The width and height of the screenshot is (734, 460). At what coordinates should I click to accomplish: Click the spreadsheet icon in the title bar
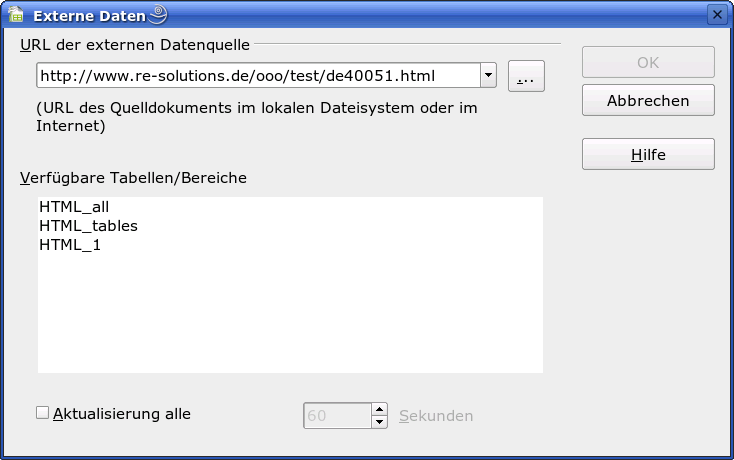(x=15, y=15)
